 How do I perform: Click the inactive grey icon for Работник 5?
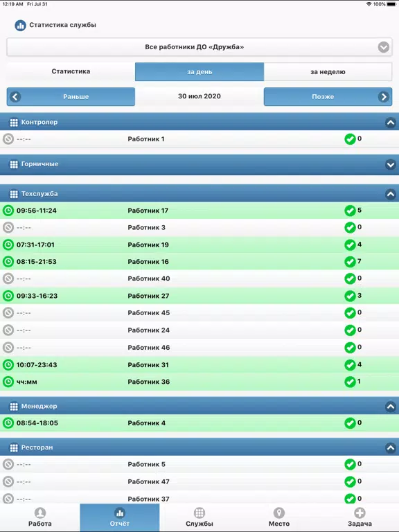[8, 464]
